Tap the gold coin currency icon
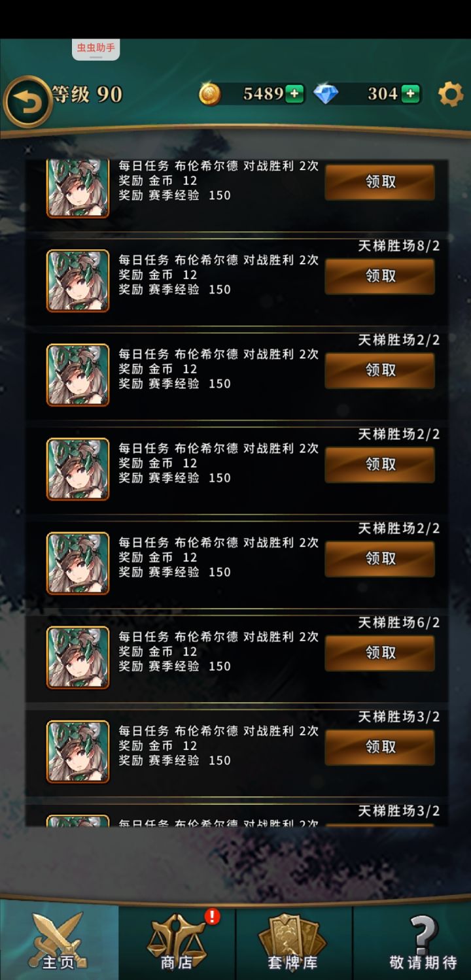The image size is (471, 980). coord(210,94)
